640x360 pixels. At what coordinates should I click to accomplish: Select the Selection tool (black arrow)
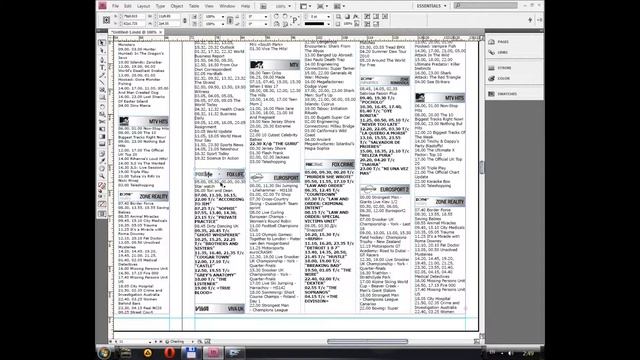[x=102, y=43]
